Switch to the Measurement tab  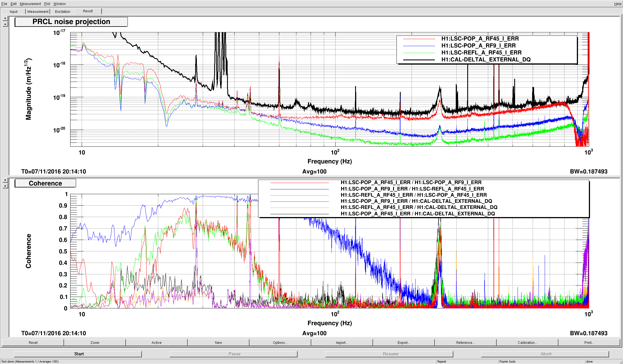38,11
